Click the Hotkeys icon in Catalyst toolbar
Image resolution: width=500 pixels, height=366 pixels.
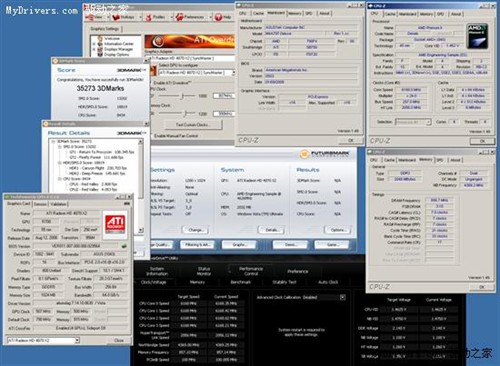pyautogui.click(x=116, y=17)
